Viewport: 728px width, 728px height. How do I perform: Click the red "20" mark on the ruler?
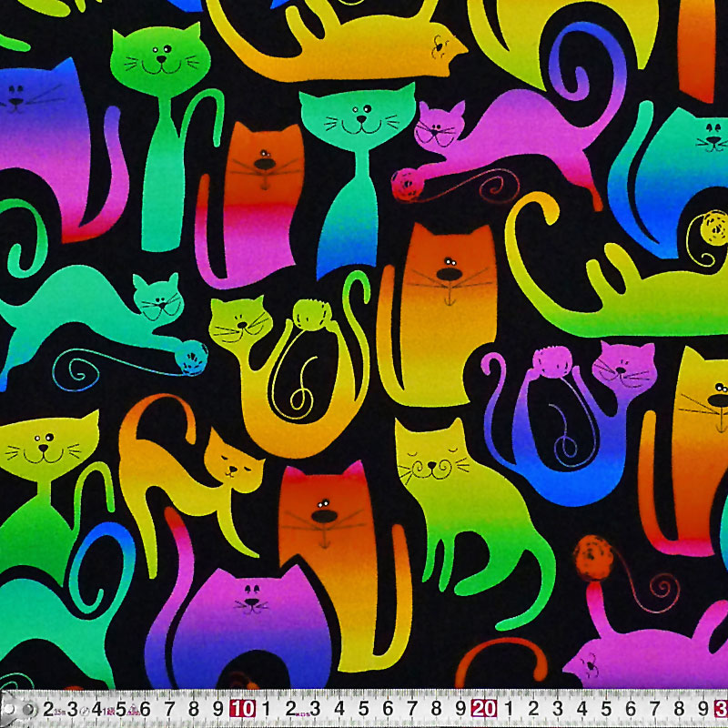click(484, 709)
